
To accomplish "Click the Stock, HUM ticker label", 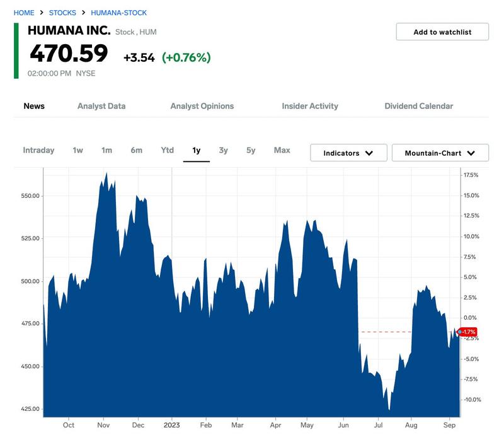I will (x=136, y=32).
